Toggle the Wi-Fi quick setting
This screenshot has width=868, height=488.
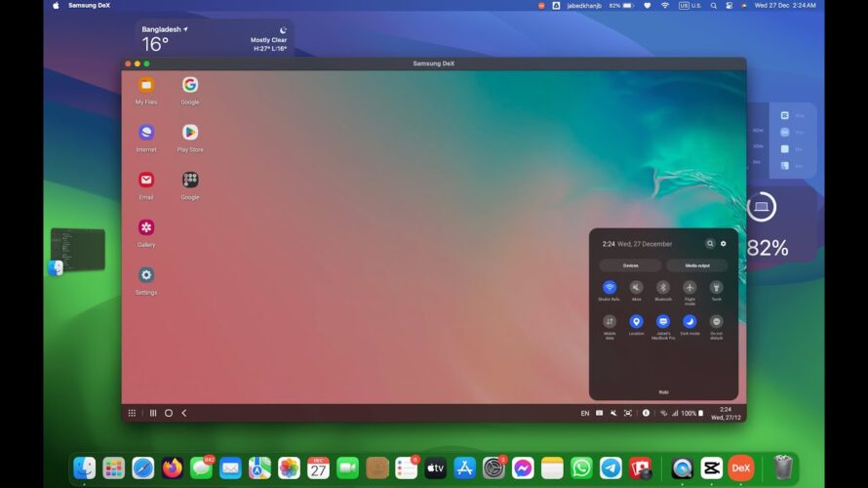[x=610, y=288]
